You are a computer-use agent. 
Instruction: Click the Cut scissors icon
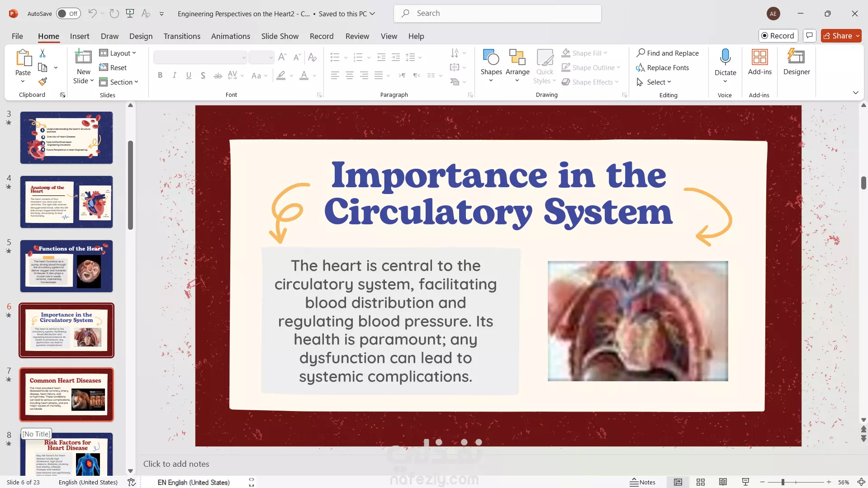tap(43, 53)
